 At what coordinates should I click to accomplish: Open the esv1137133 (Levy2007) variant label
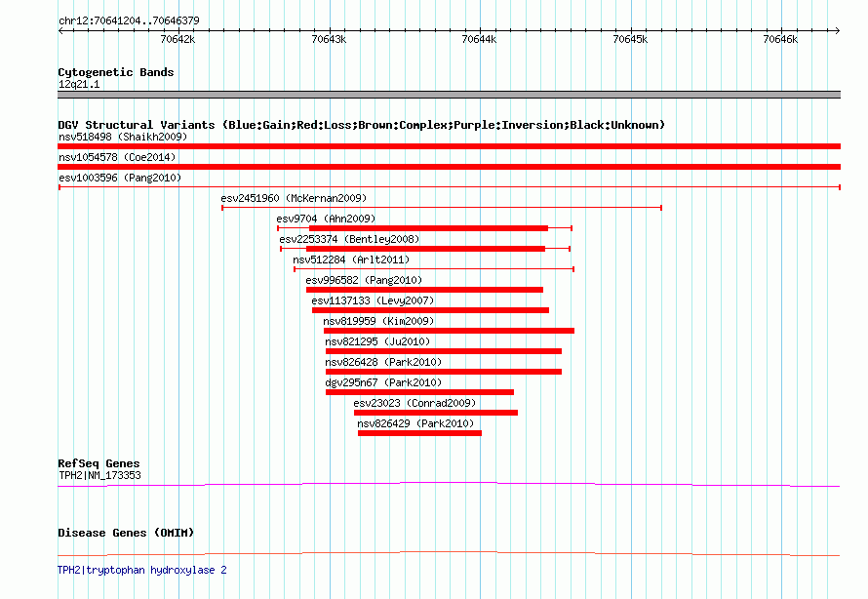pos(373,300)
